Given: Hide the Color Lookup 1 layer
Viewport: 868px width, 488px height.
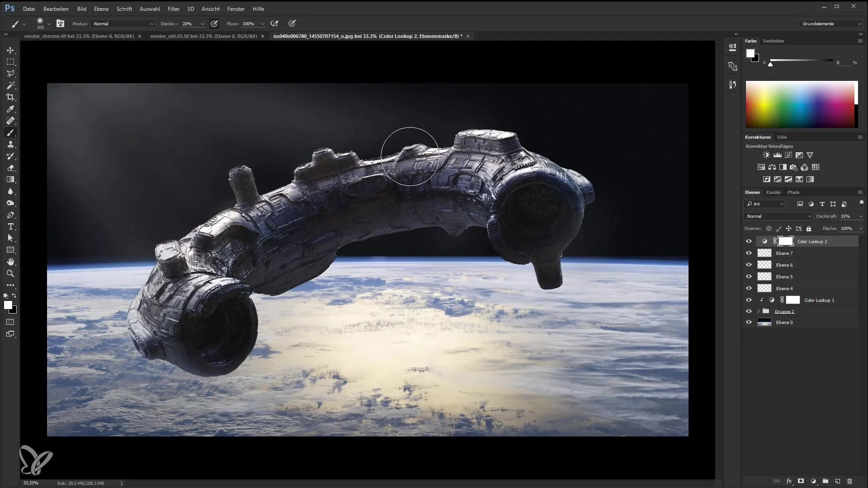Looking at the screenshot, I should click(749, 300).
